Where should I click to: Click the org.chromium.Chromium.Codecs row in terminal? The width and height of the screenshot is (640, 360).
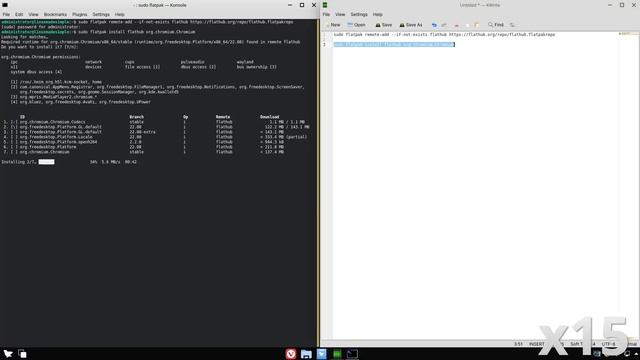[154, 122]
